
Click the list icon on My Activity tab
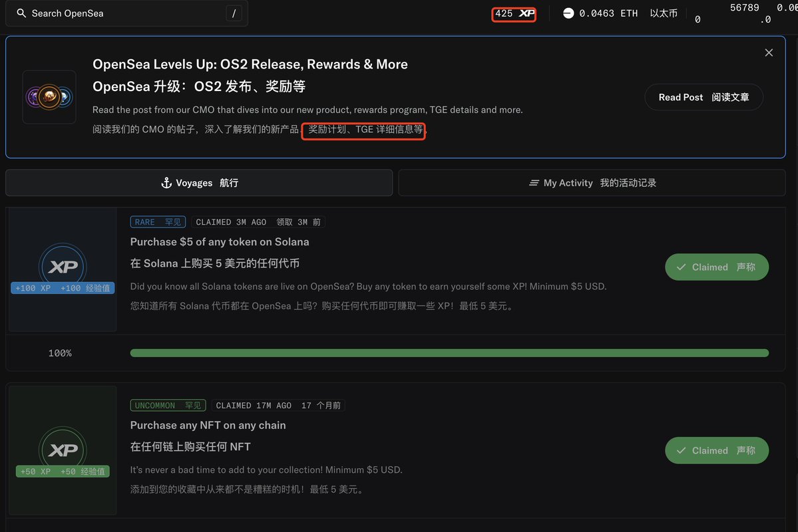[534, 183]
